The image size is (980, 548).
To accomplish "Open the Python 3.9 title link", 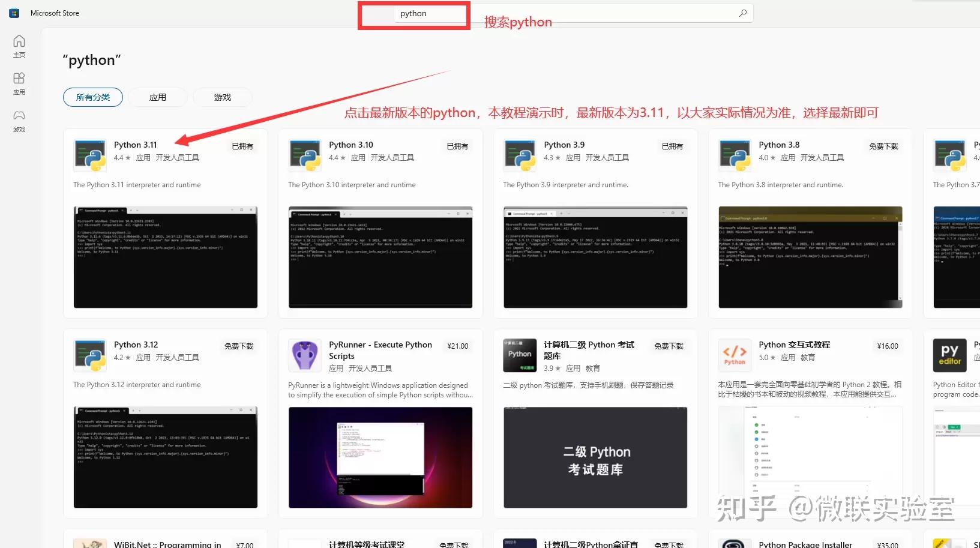I will pos(564,145).
